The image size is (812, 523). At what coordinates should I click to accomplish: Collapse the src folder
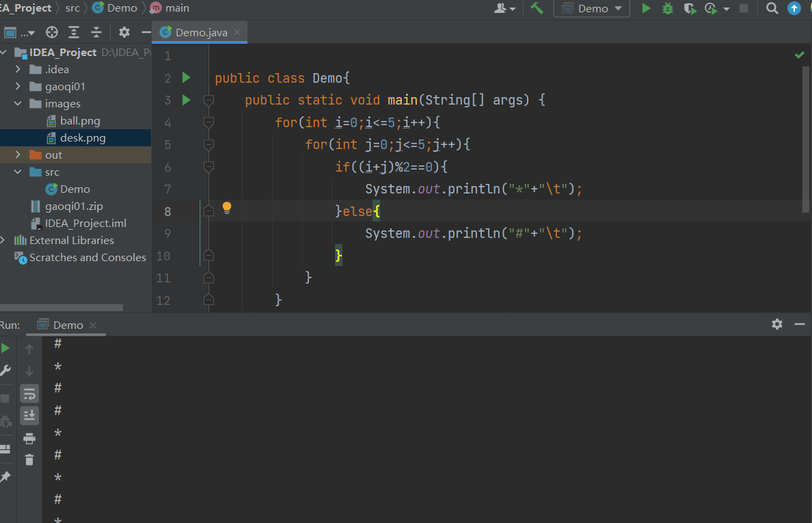point(18,172)
